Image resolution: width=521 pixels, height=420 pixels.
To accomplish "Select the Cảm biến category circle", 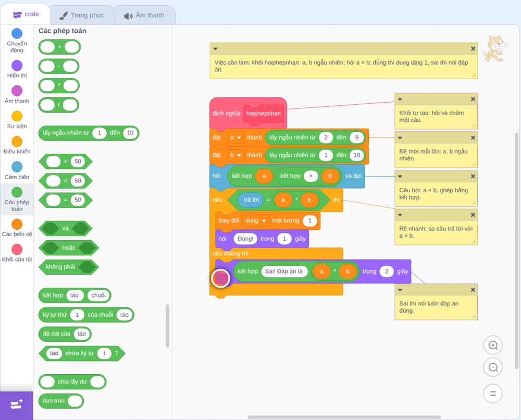I will 17,167.
